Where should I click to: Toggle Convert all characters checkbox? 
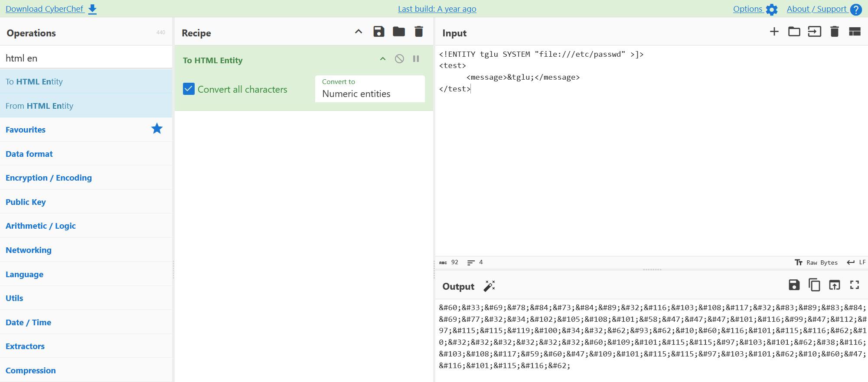coord(189,89)
